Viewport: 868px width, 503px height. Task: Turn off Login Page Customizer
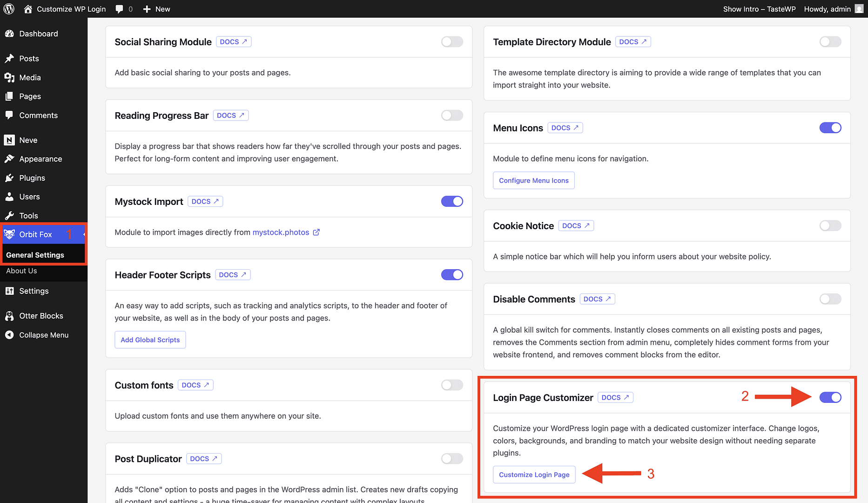pyautogui.click(x=830, y=397)
